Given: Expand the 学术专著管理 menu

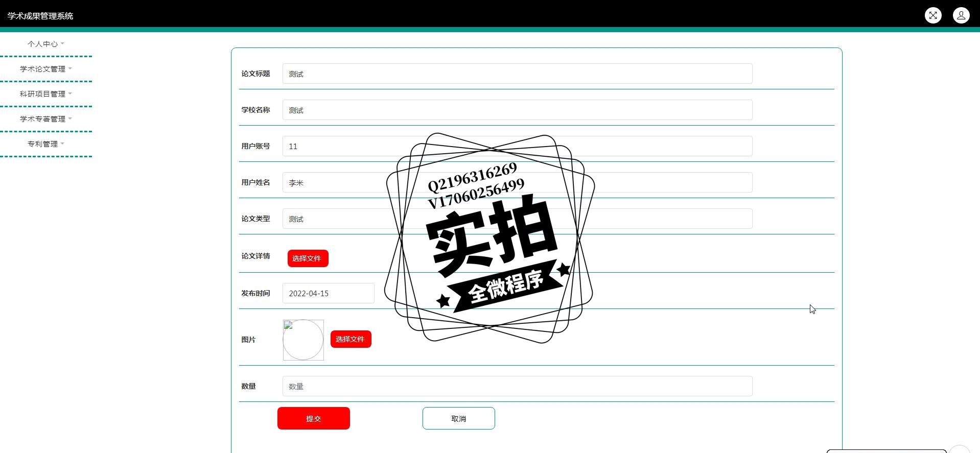Looking at the screenshot, I should pos(46,119).
